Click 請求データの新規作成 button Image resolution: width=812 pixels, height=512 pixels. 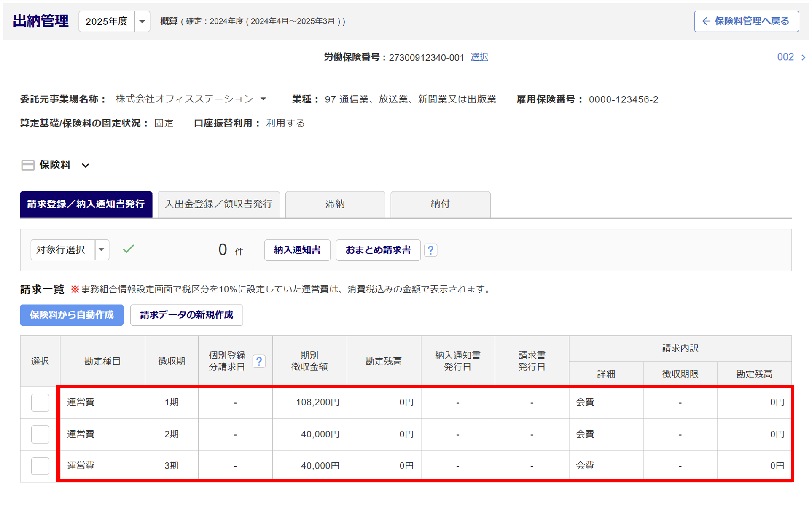coord(186,315)
